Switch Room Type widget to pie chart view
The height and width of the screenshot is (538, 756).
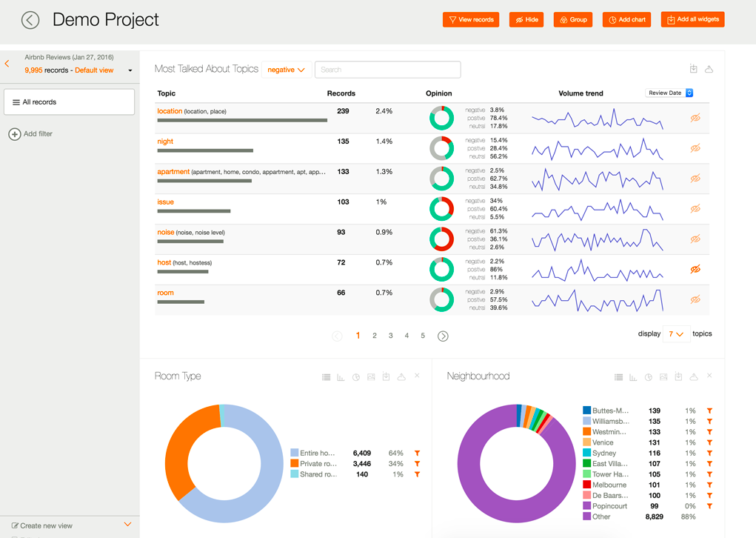click(x=356, y=377)
